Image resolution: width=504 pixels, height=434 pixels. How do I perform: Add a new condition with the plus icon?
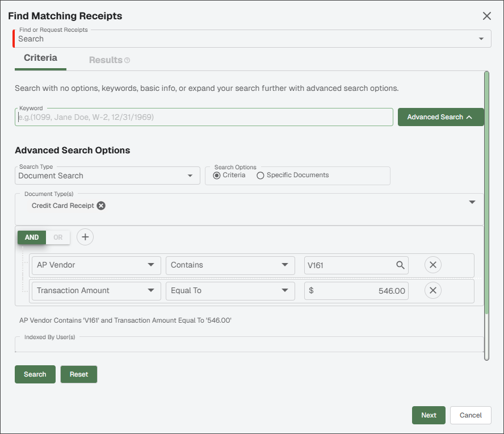(85, 237)
